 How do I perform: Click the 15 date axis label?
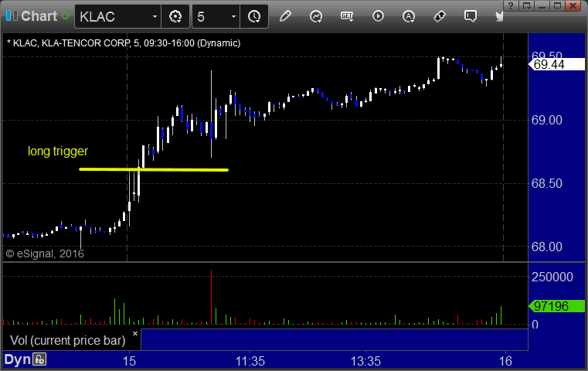coord(129,361)
